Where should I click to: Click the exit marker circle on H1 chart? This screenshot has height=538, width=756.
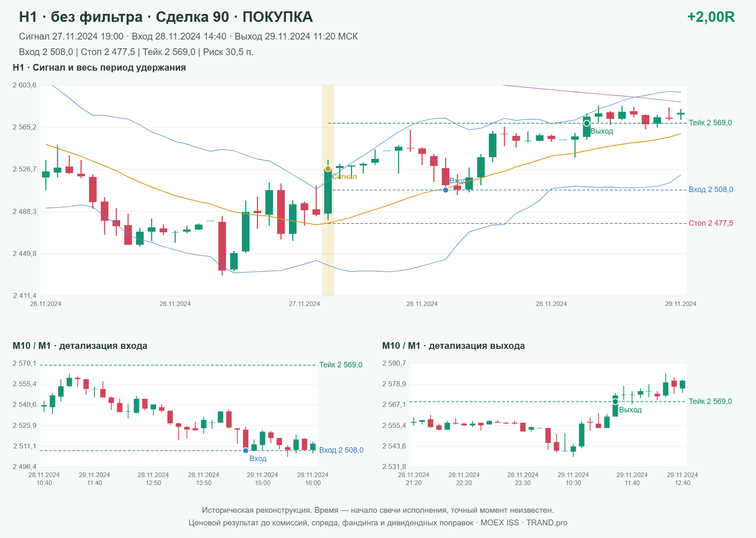(587, 123)
